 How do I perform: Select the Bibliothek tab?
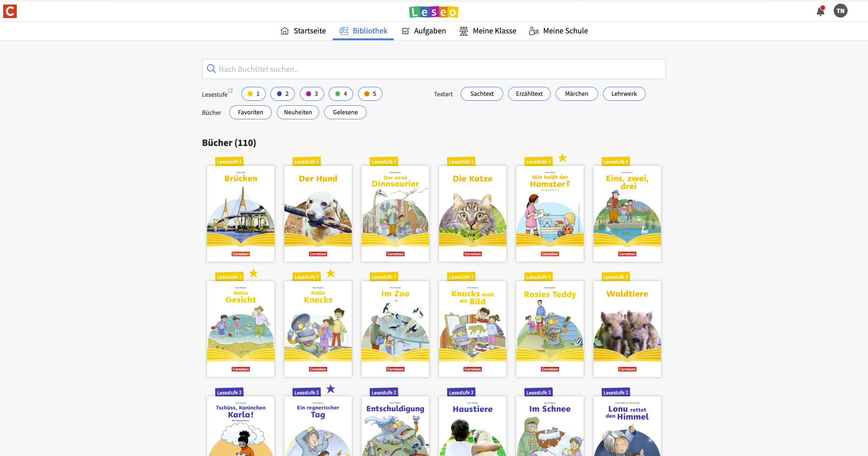point(363,31)
